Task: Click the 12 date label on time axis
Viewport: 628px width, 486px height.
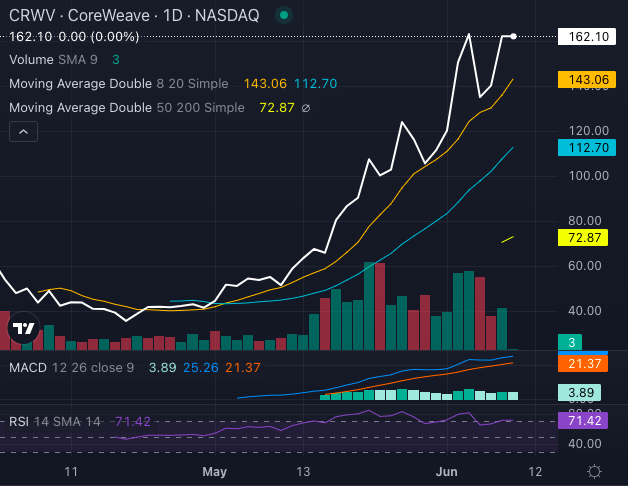Action: (x=535, y=472)
